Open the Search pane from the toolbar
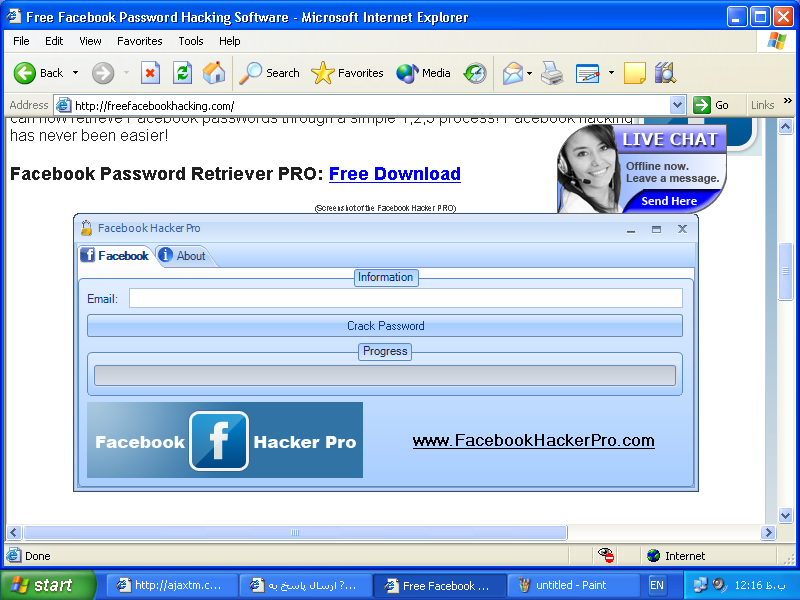The height and width of the screenshot is (600, 800). tap(270, 73)
